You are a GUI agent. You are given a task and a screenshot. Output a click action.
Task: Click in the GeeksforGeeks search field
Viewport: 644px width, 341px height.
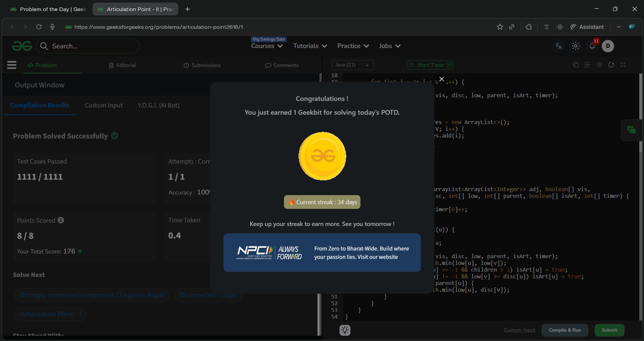click(92, 46)
